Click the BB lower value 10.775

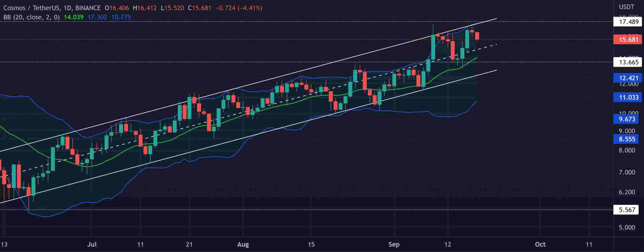tap(121, 17)
